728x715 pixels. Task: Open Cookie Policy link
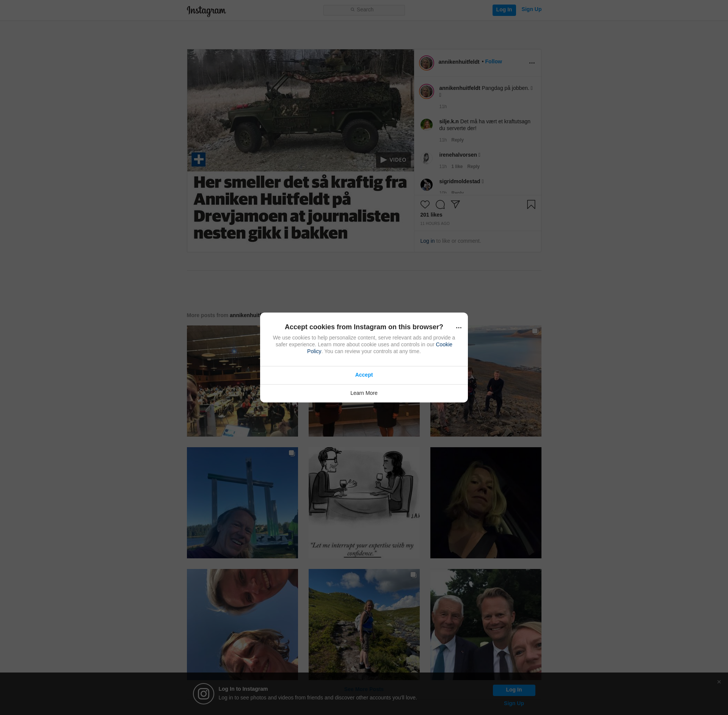click(x=444, y=344)
